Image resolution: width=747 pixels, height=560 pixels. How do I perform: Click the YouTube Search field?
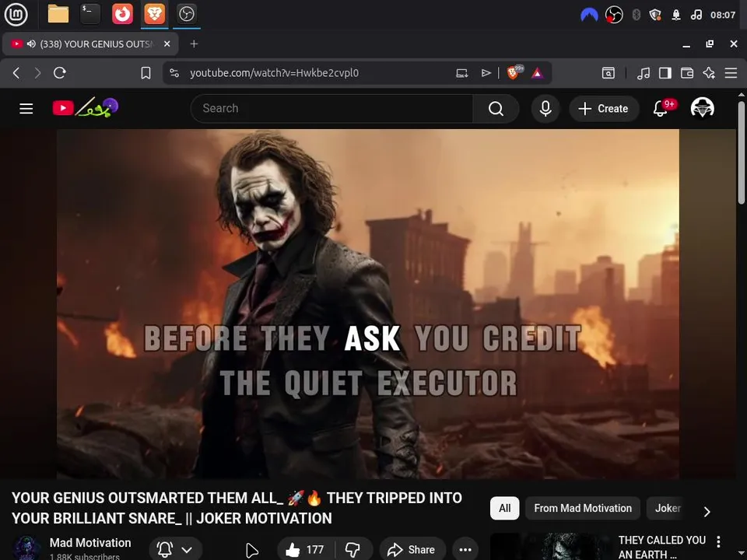331,109
